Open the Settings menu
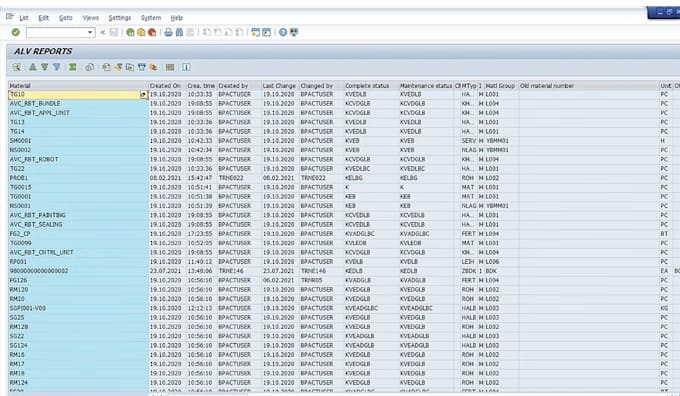 click(x=120, y=18)
